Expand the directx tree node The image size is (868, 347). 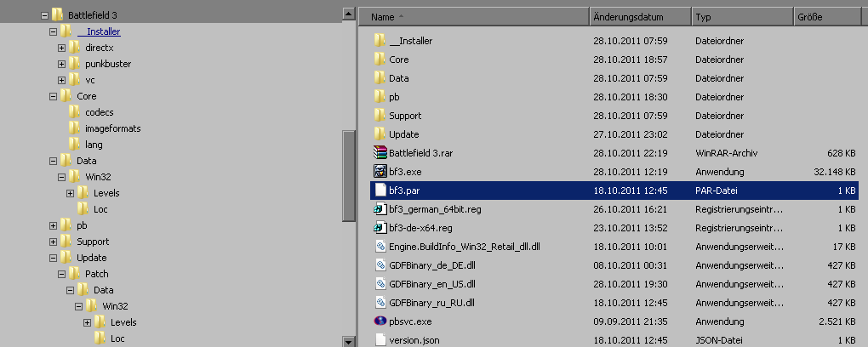tap(61, 48)
